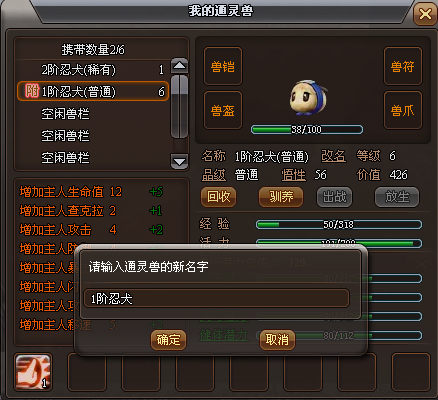Select 2阶忍犬(稀有) in pet list
This screenshot has width=438, height=400.
tap(93, 70)
